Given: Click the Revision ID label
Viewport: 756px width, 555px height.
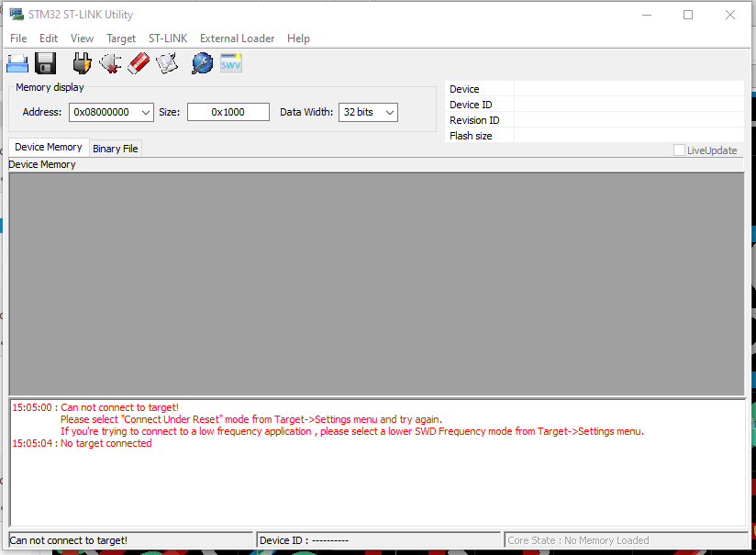Looking at the screenshot, I should tap(474, 120).
